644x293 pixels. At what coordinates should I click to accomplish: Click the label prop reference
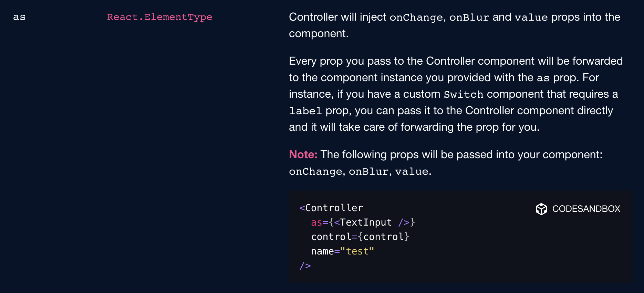tap(305, 111)
